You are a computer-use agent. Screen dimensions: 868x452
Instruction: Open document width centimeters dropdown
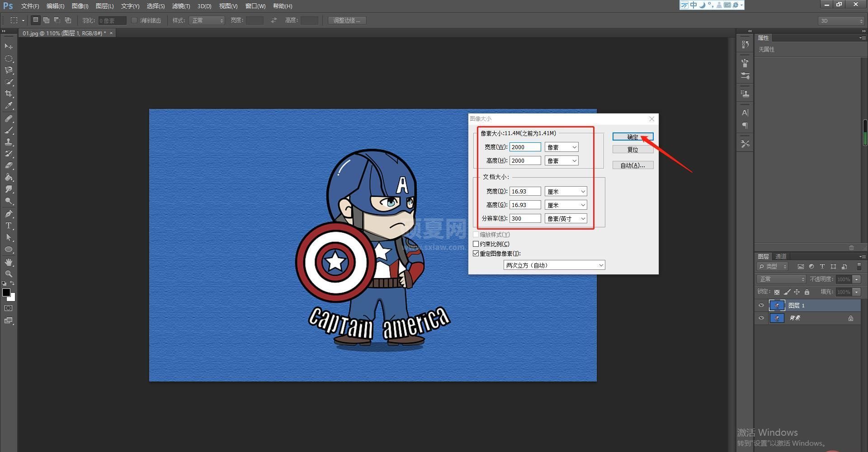566,192
